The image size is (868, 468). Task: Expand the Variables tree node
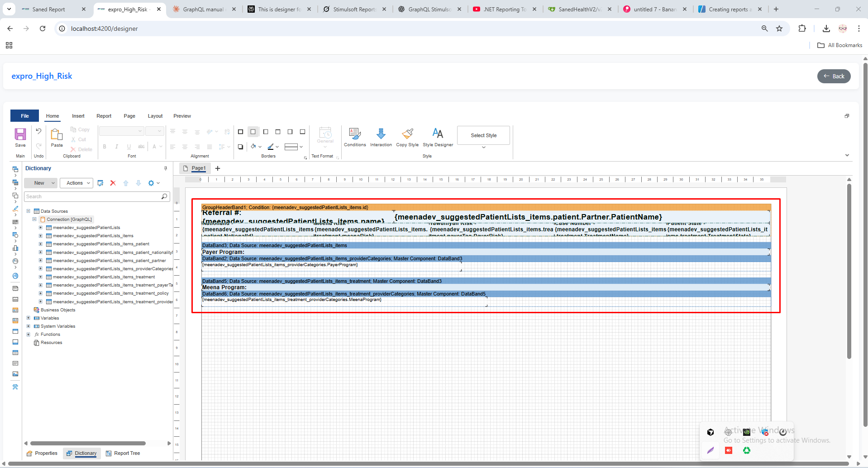(x=28, y=318)
